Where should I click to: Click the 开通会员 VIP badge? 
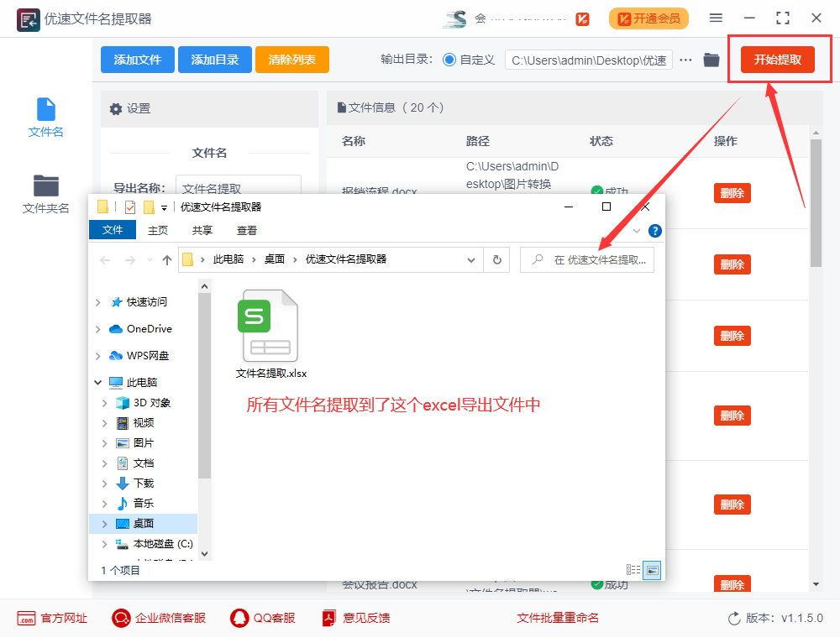point(648,18)
